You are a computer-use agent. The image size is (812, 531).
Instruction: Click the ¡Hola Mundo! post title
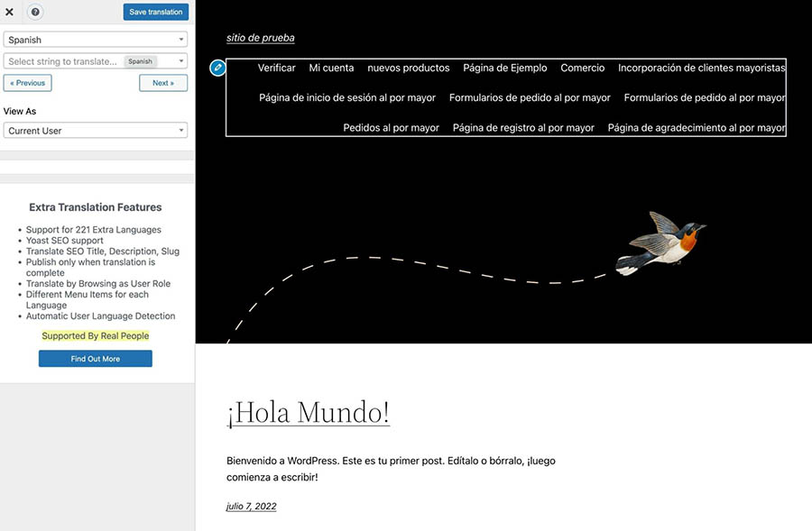[x=308, y=412]
